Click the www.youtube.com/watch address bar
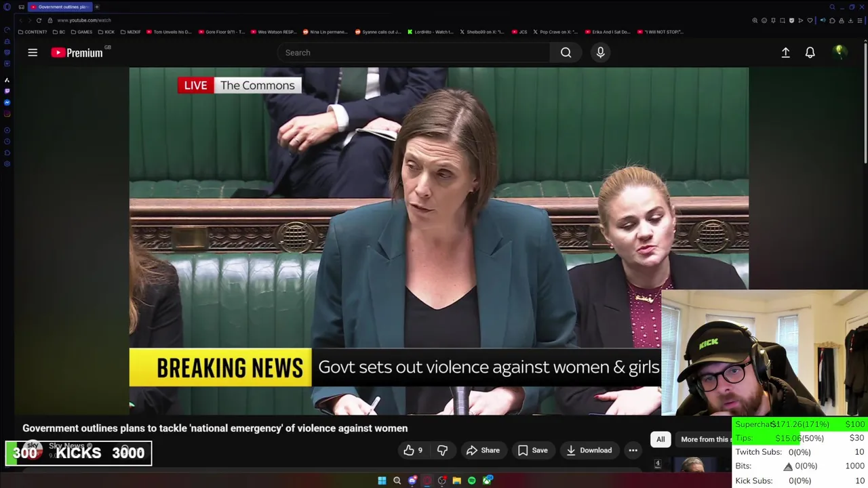868x488 pixels. coord(84,20)
